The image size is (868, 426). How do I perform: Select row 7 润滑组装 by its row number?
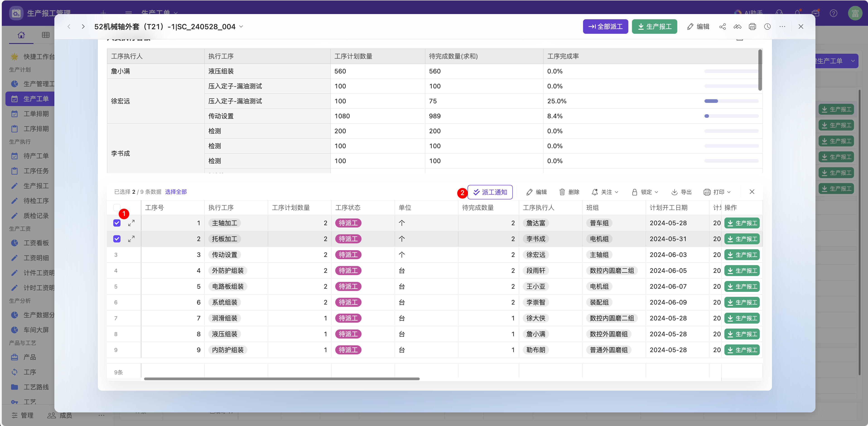[x=116, y=318]
